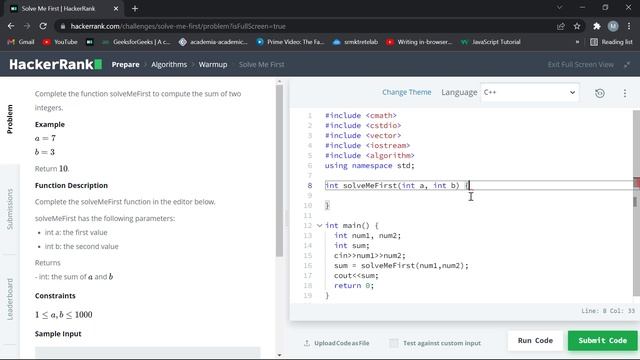The width and height of the screenshot is (640, 360).
Task: Open GeeksforGeeks bookmark
Action: (x=136, y=42)
